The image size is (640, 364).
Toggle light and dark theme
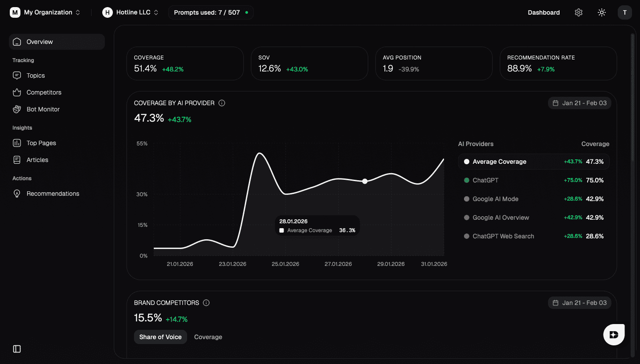[601, 12]
